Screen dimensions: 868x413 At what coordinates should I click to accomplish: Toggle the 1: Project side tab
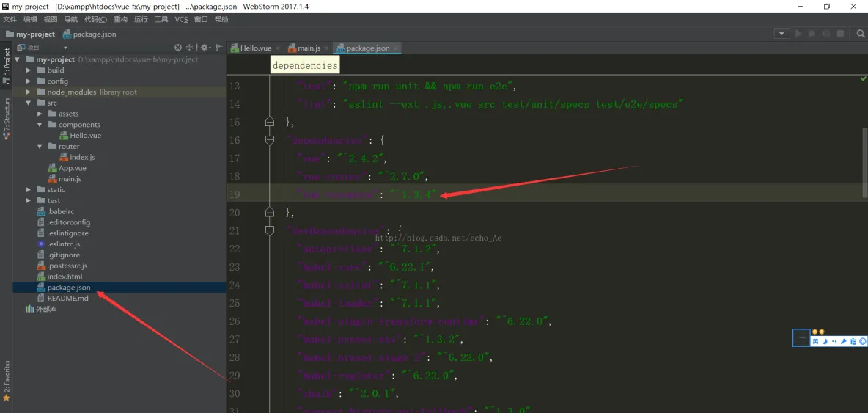click(x=7, y=65)
